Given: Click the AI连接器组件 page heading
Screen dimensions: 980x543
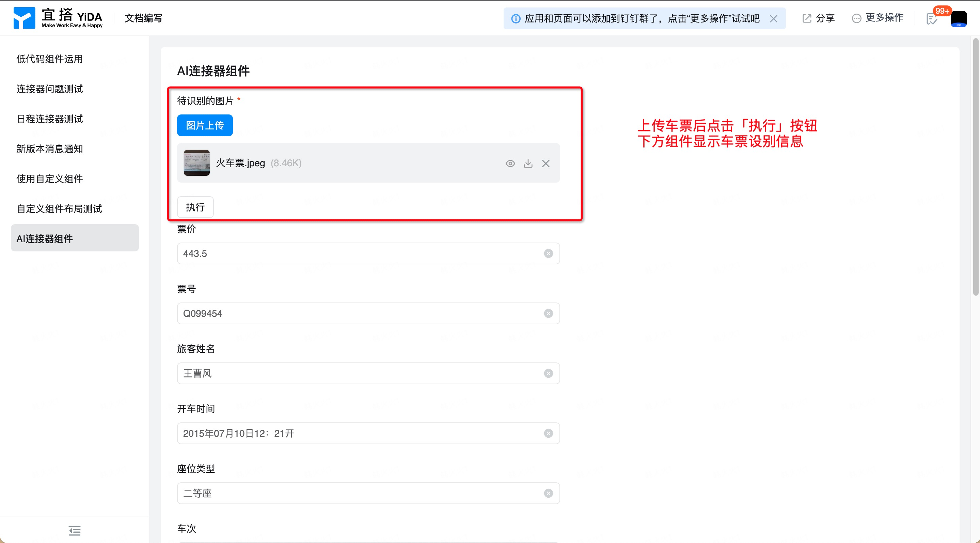Looking at the screenshot, I should [213, 71].
